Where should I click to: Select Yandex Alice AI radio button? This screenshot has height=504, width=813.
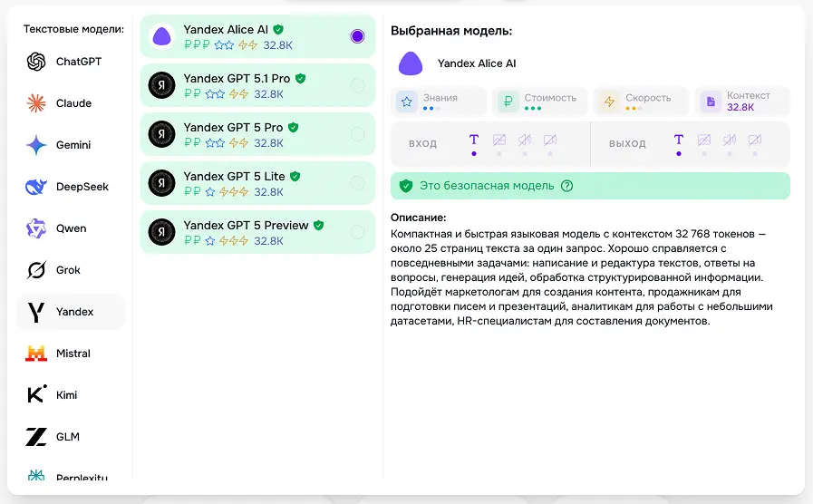tap(357, 36)
